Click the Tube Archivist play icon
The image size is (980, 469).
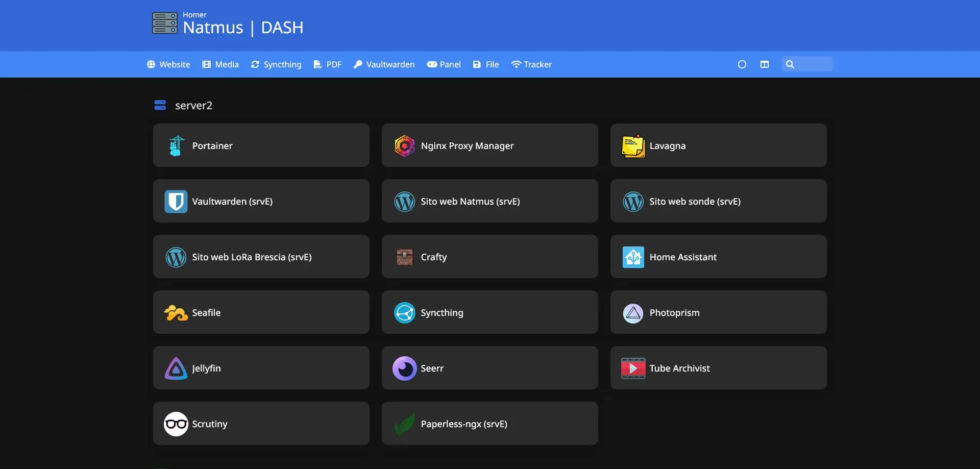pyautogui.click(x=633, y=368)
